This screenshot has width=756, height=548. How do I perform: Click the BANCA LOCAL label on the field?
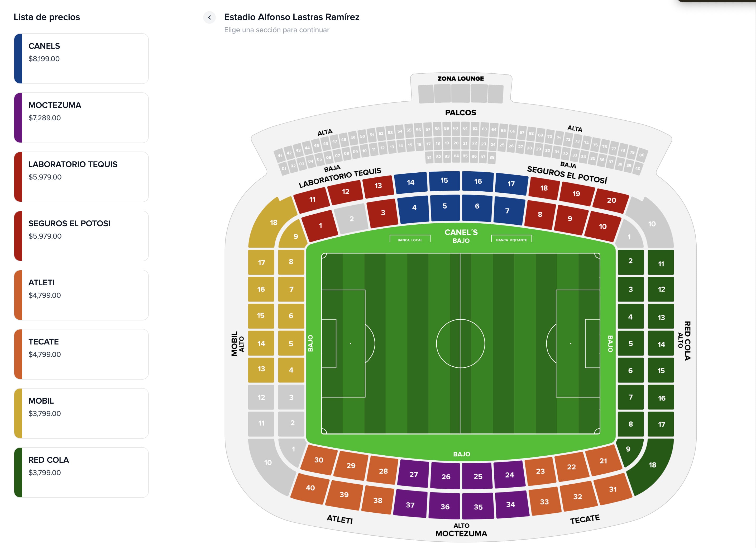pyautogui.click(x=409, y=239)
